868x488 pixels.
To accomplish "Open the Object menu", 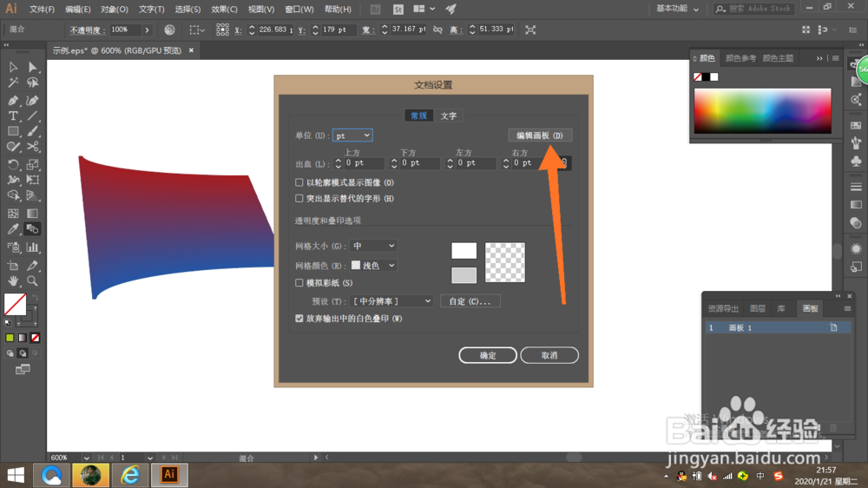I will point(114,10).
